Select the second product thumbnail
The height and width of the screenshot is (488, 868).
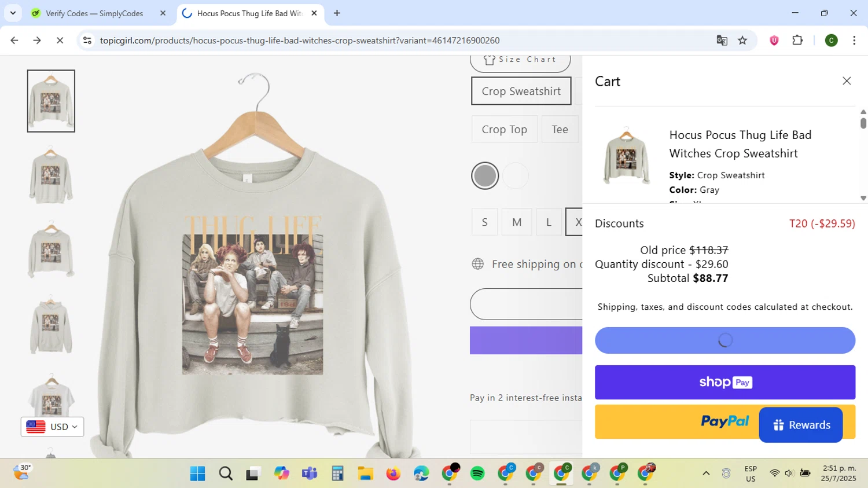click(51, 176)
